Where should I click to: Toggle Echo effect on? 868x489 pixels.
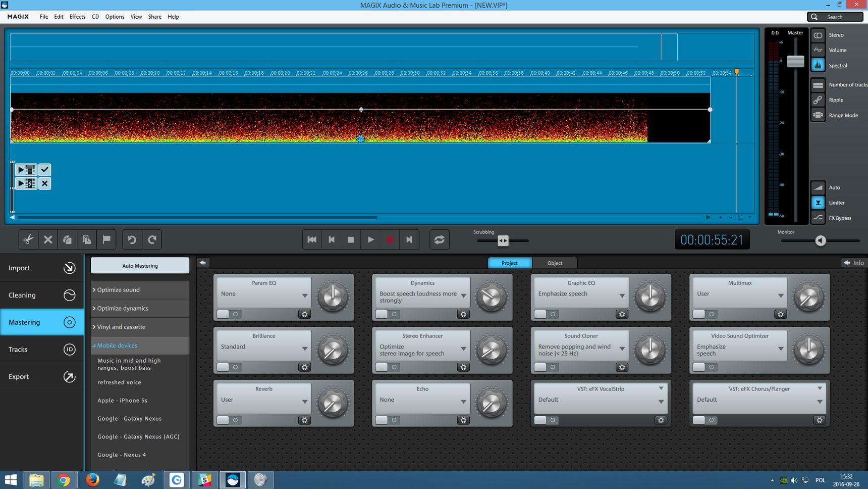pyautogui.click(x=387, y=420)
